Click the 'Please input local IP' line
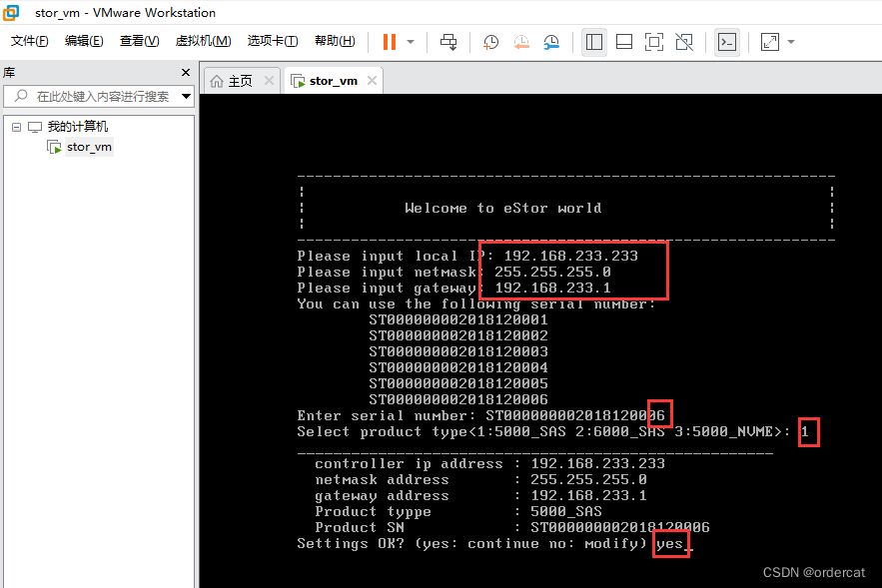This screenshot has width=882, height=588. [x=467, y=256]
